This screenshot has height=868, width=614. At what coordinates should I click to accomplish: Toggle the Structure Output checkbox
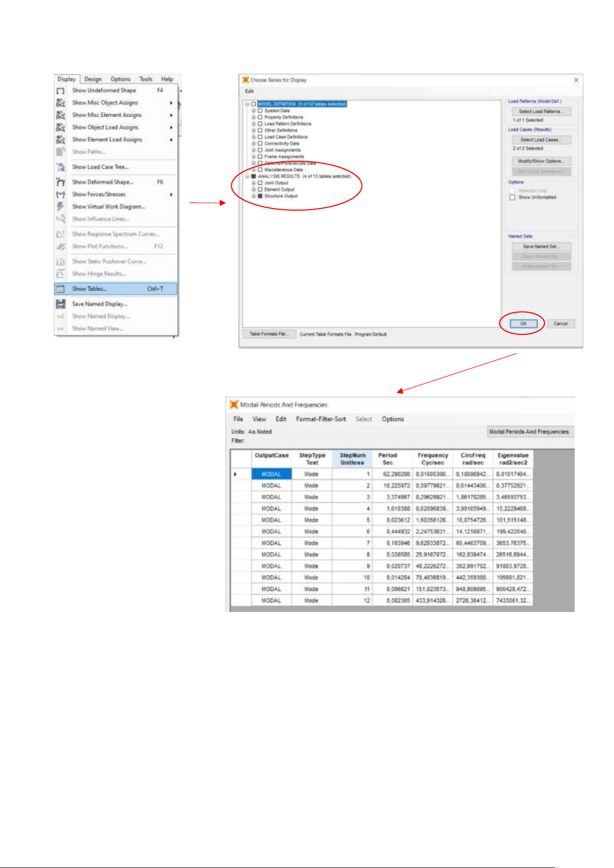click(260, 196)
